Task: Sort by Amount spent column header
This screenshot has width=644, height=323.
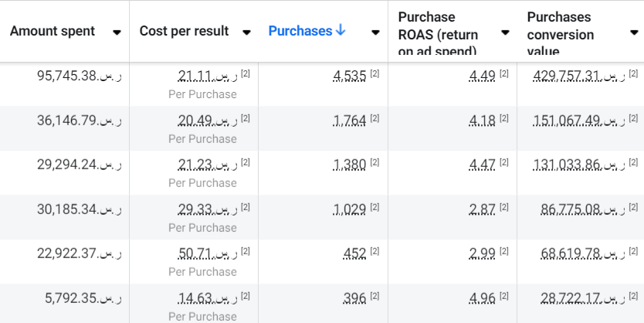Action: tap(53, 31)
